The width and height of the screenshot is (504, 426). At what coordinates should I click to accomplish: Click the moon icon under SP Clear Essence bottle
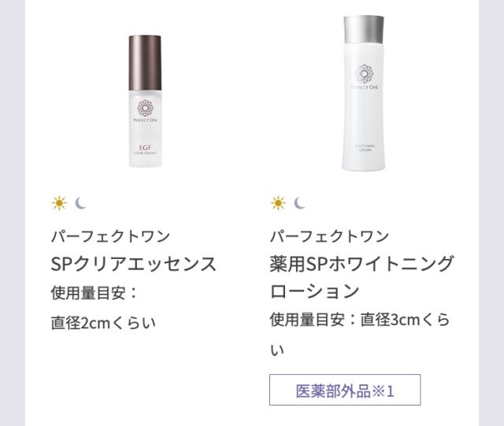(80, 203)
